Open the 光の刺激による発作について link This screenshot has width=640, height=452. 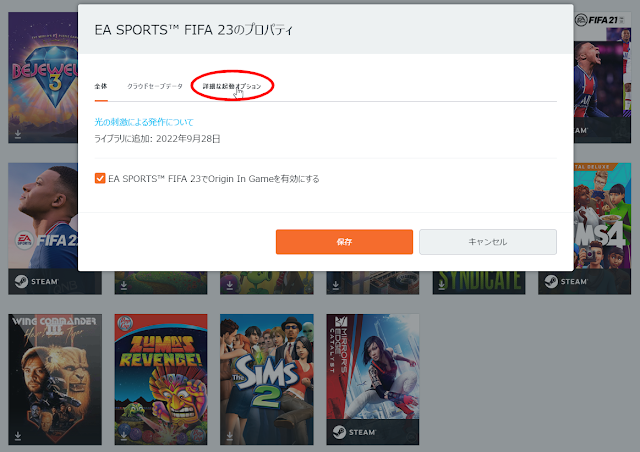(x=144, y=122)
